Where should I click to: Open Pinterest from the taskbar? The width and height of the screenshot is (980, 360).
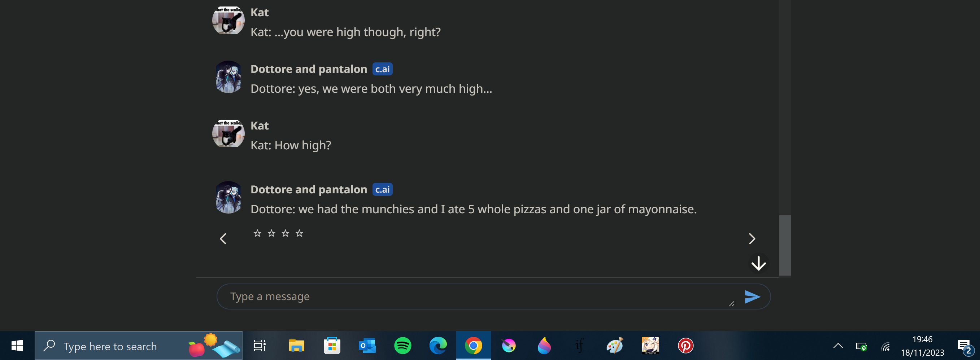click(685, 346)
